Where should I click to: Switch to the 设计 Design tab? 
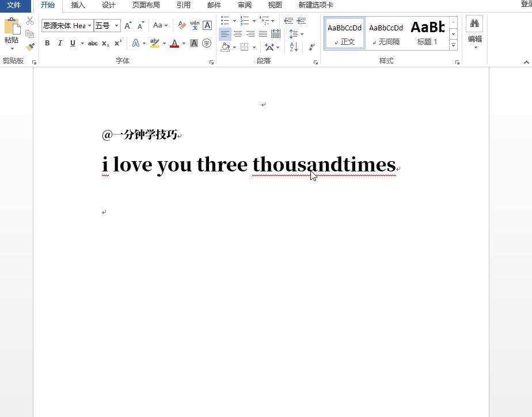pos(109,5)
